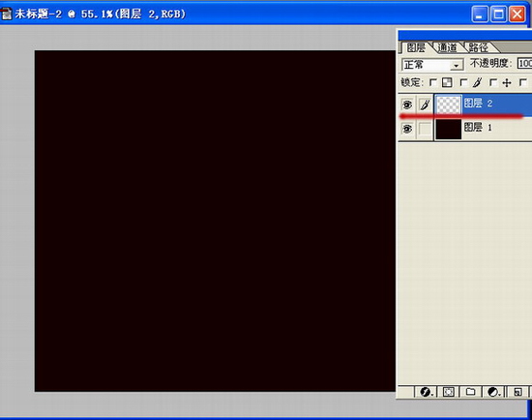Click the document icon in the title bar

[x=6, y=14]
